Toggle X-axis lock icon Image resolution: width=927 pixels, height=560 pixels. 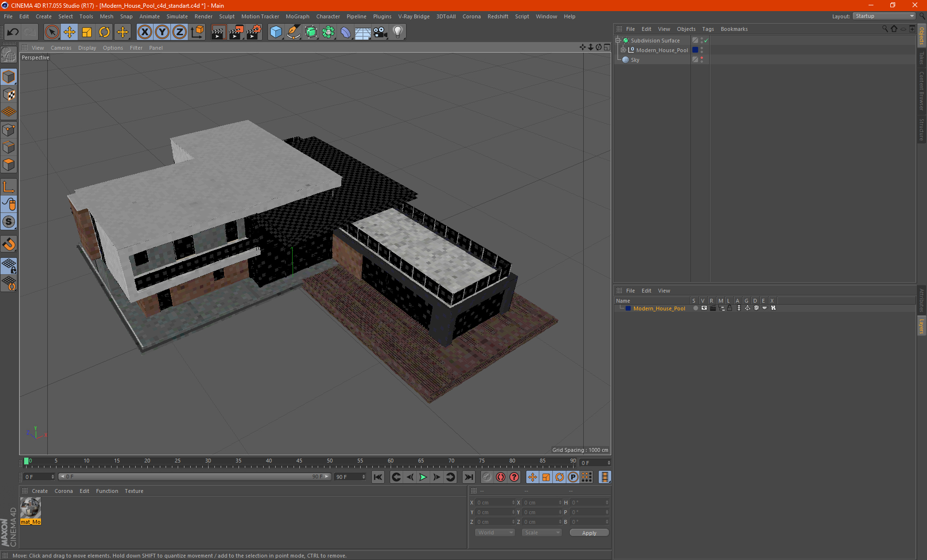click(x=144, y=32)
